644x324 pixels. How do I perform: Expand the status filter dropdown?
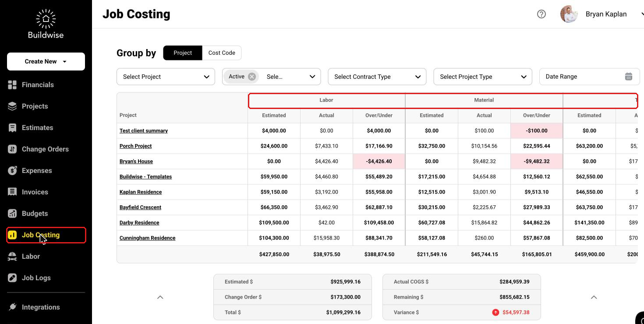coord(312,77)
